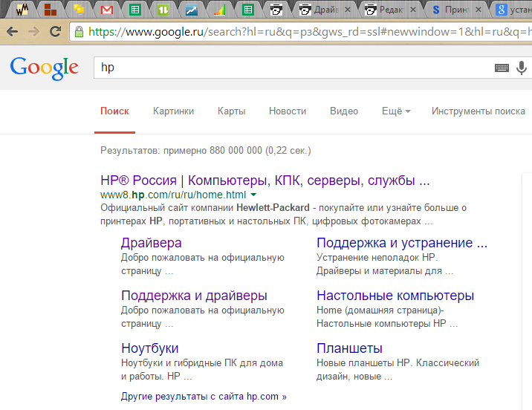Expand the green arrow beside www8.hp.com URL
This screenshot has height=410, width=532.
point(253,195)
